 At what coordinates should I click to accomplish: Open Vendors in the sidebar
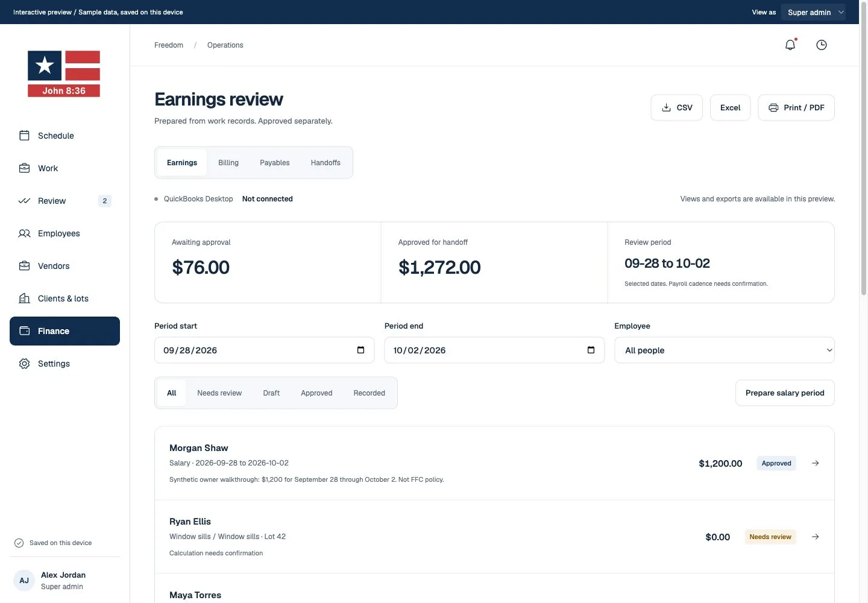click(x=64, y=266)
